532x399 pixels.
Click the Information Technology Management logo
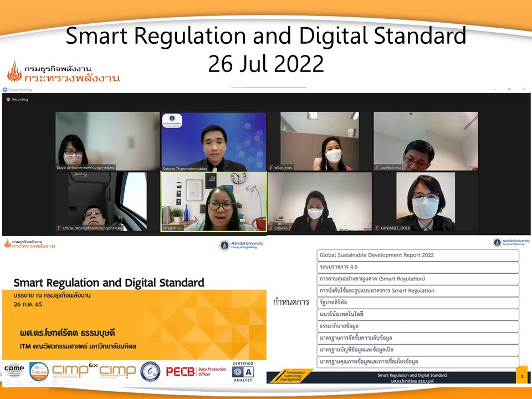click(x=291, y=376)
